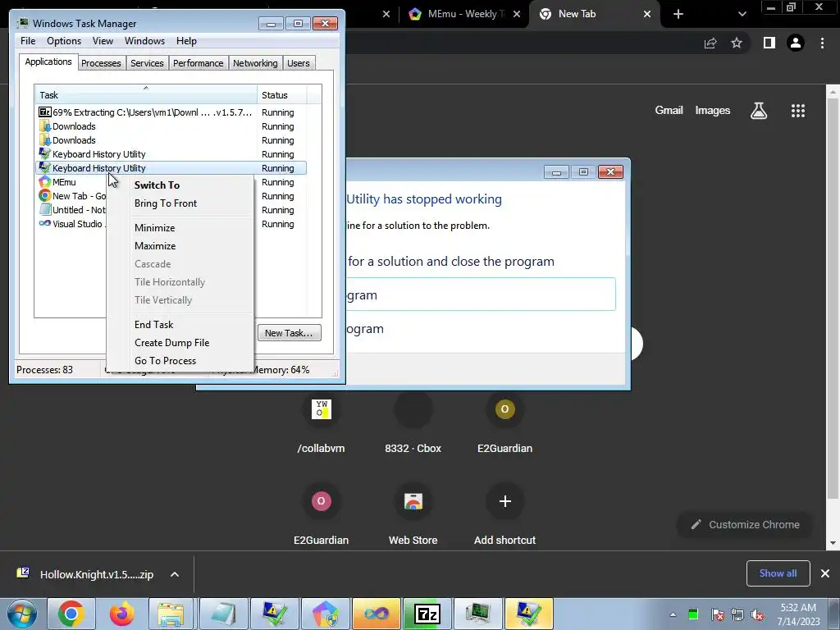This screenshot has height=630, width=840.
Task: Switch to the Services tab
Action: 148,63
